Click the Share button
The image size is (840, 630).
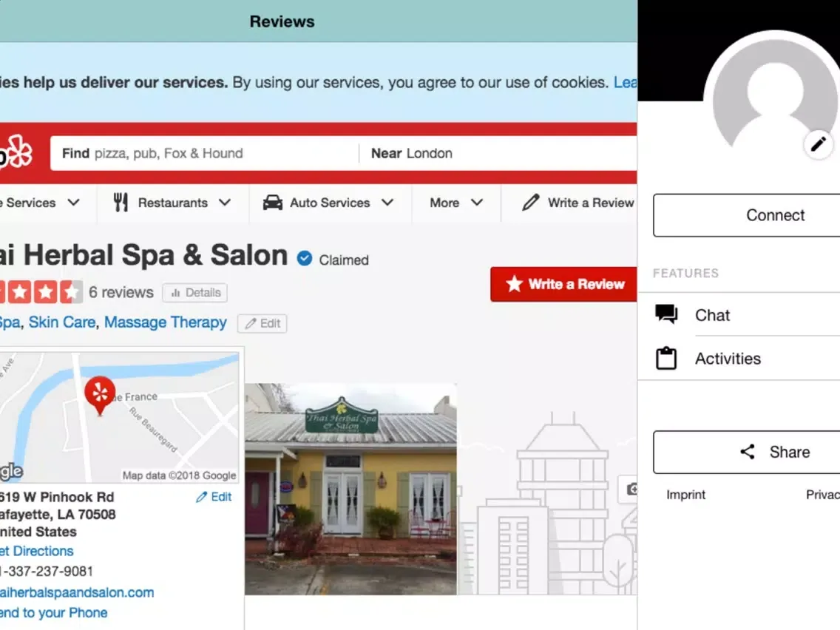click(747, 452)
